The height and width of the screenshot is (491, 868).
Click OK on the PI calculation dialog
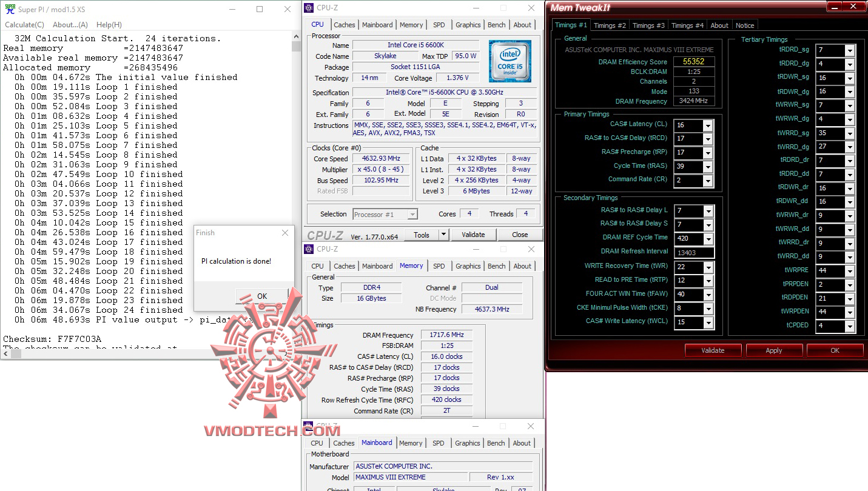[x=261, y=296]
